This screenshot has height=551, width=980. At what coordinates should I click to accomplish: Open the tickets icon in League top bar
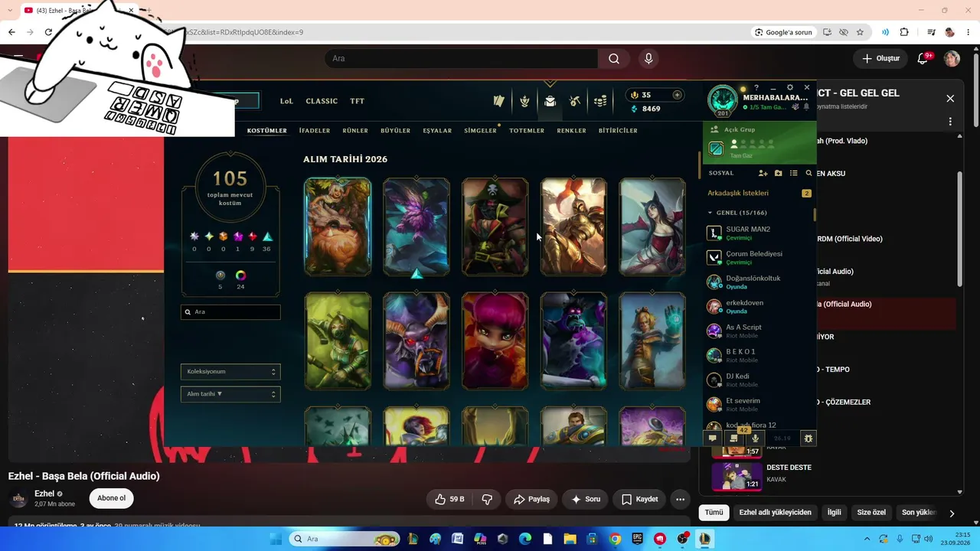pos(499,101)
